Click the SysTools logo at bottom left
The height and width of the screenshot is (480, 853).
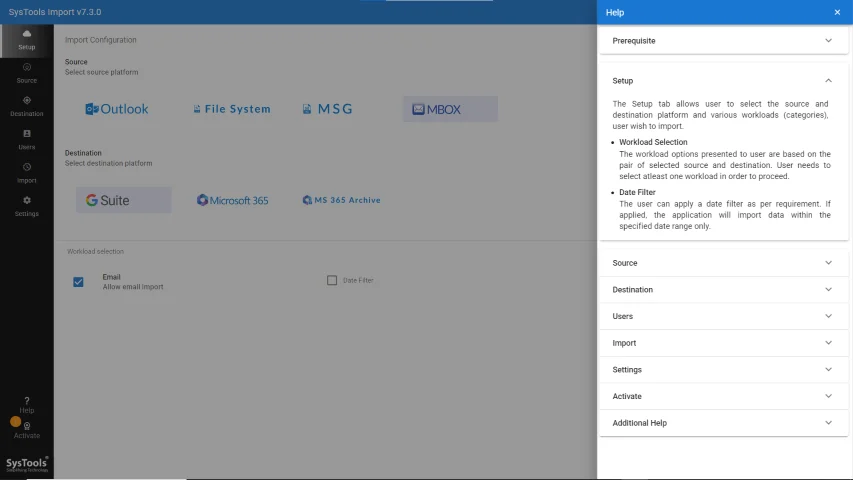point(27,464)
